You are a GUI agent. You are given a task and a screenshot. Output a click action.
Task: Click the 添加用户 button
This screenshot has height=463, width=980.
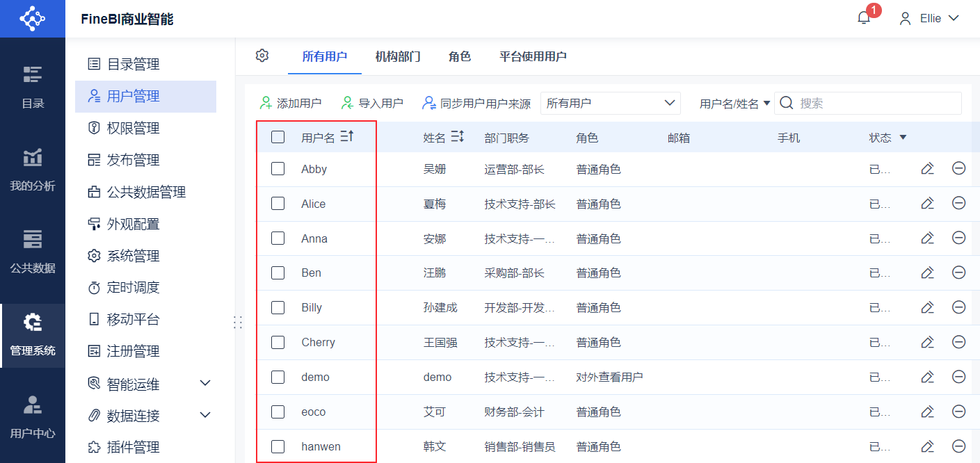click(291, 103)
